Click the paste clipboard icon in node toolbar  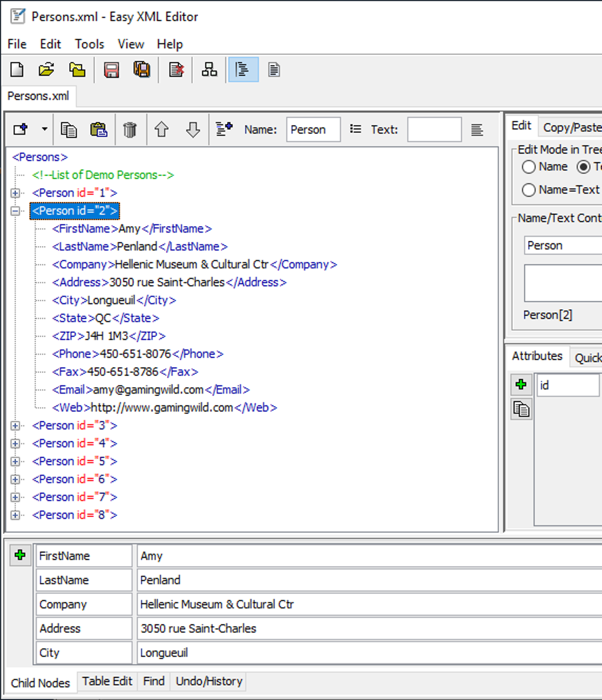tap(99, 130)
